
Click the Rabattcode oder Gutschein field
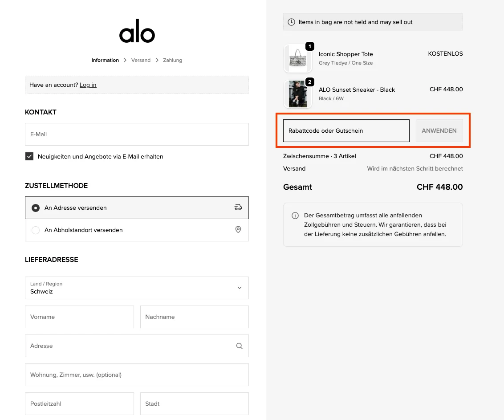[346, 130]
